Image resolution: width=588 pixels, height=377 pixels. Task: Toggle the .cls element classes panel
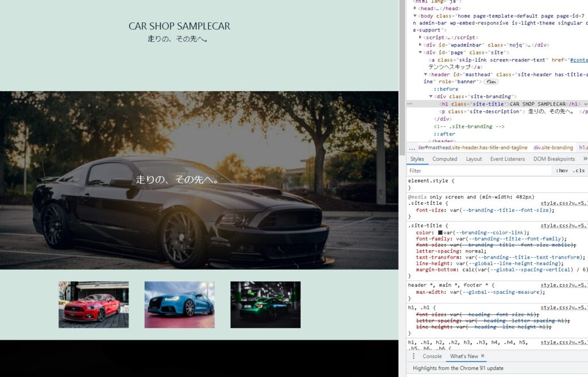(578, 170)
